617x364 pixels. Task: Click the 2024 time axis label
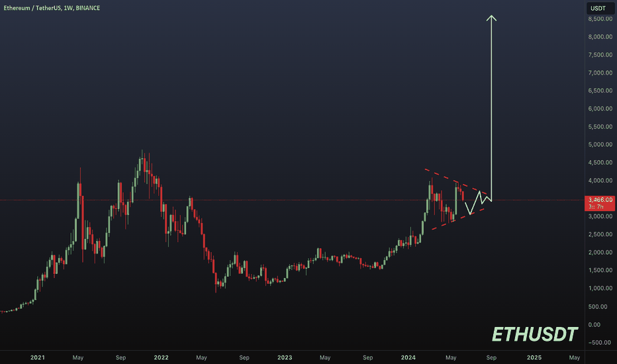(408, 357)
